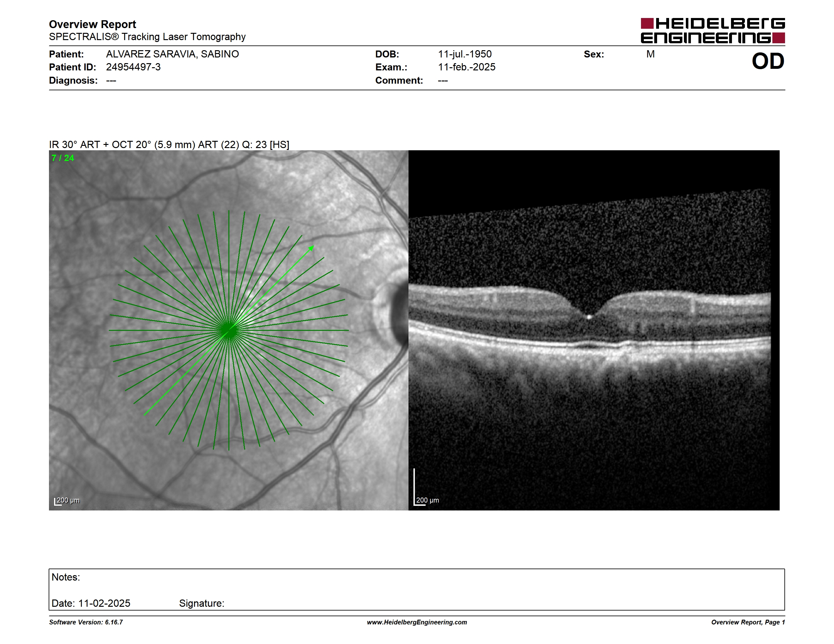
Task: Click Patient ID value '24954497-3'
Action: (133, 67)
